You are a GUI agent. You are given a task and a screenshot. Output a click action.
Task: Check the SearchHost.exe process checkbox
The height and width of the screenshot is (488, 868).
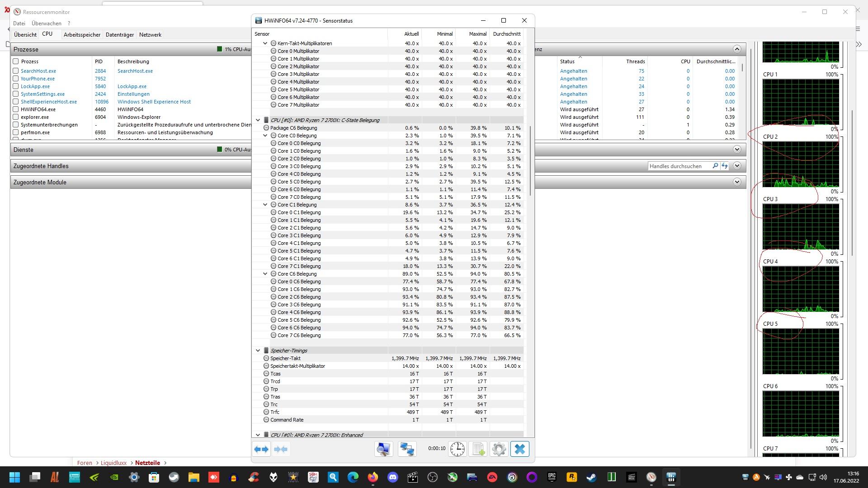tap(16, 71)
